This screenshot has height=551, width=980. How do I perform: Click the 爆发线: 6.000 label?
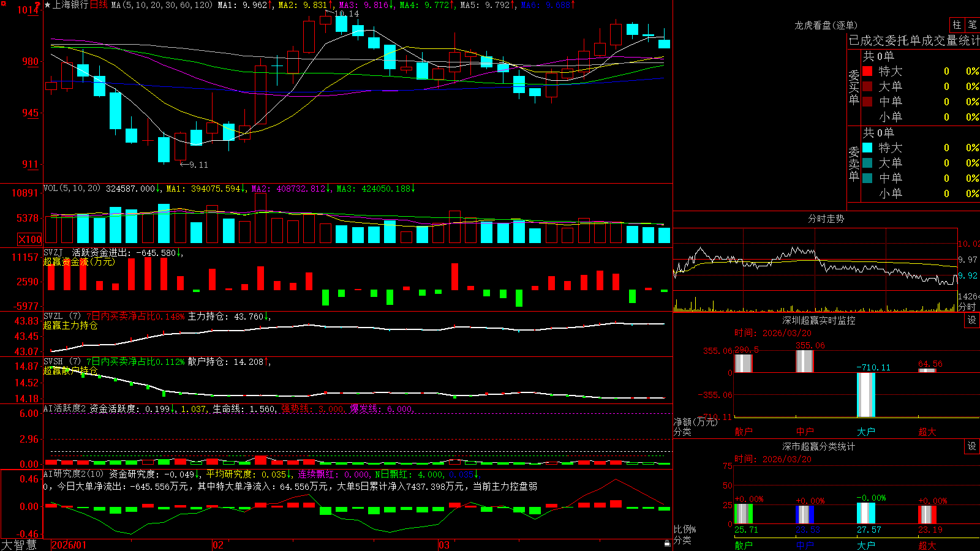381,409
